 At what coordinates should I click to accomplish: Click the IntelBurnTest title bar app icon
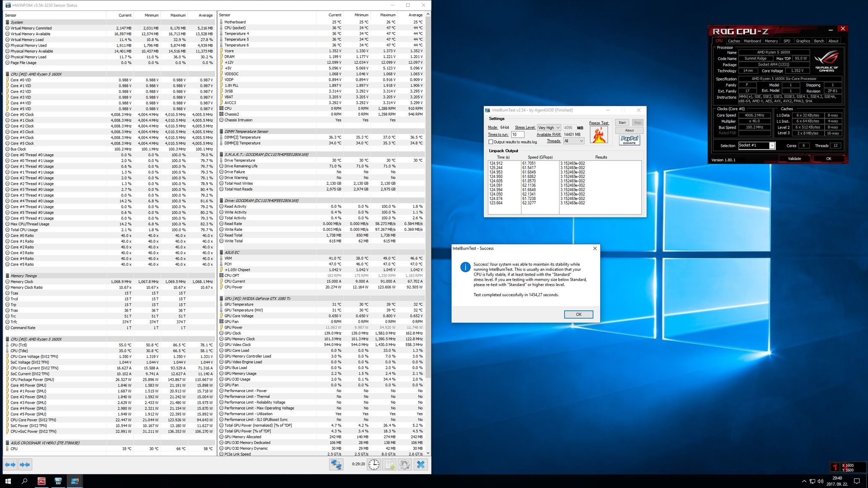487,110
